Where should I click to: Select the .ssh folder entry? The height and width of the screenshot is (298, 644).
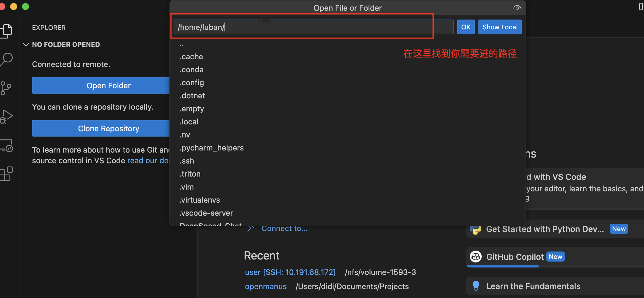(348, 161)
